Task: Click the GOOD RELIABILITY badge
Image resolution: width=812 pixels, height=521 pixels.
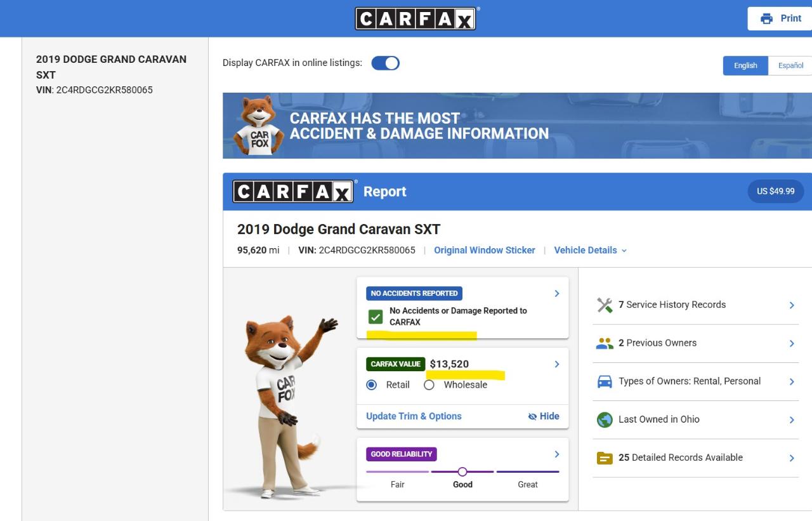Action: (402, 454)
